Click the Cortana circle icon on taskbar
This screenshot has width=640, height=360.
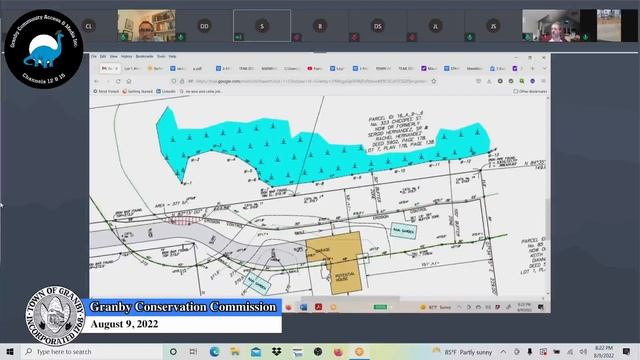173,351
